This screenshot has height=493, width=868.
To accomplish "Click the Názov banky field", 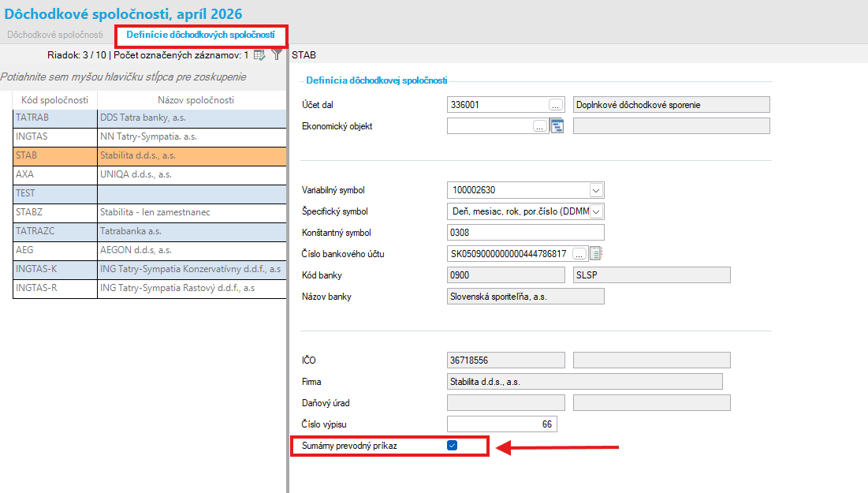I will pos(525,297).
